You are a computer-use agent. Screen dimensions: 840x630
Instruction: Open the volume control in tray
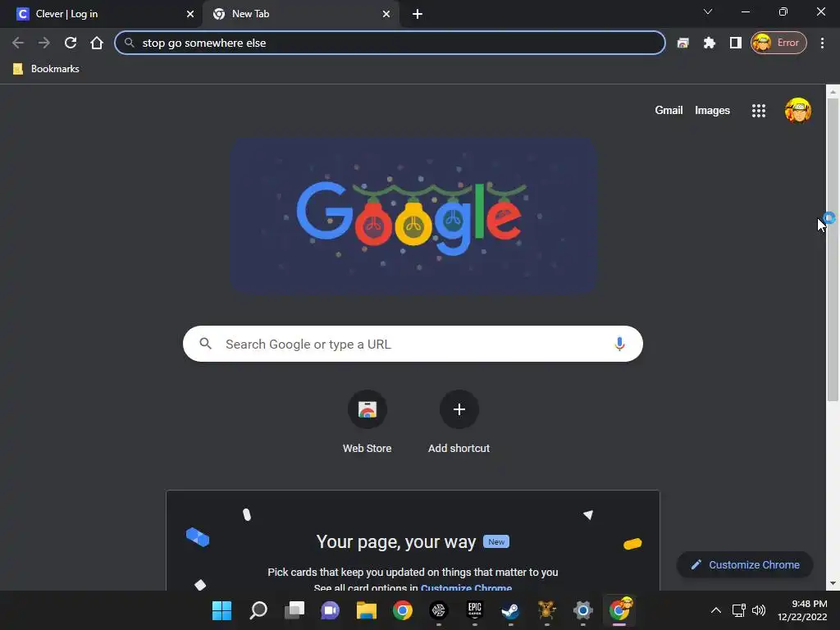click(759, 610)
